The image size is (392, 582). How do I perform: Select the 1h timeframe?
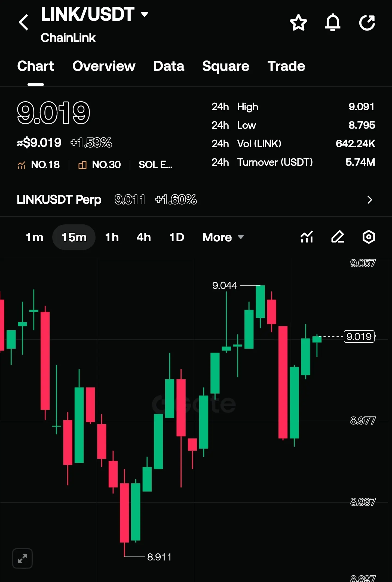pos(112,237)
